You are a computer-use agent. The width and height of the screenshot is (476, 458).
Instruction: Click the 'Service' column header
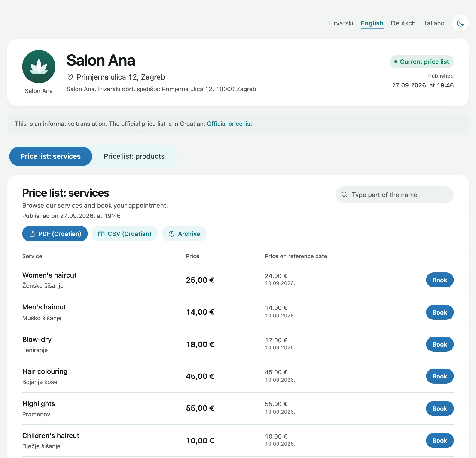coord(32,256)
